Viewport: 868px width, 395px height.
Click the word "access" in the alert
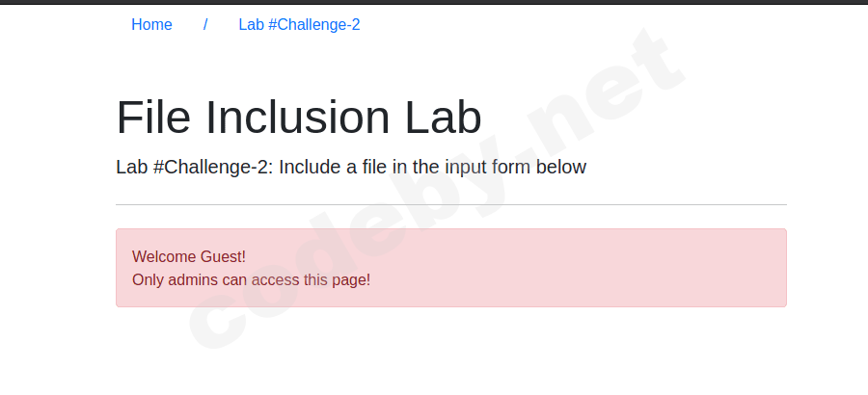274,280
